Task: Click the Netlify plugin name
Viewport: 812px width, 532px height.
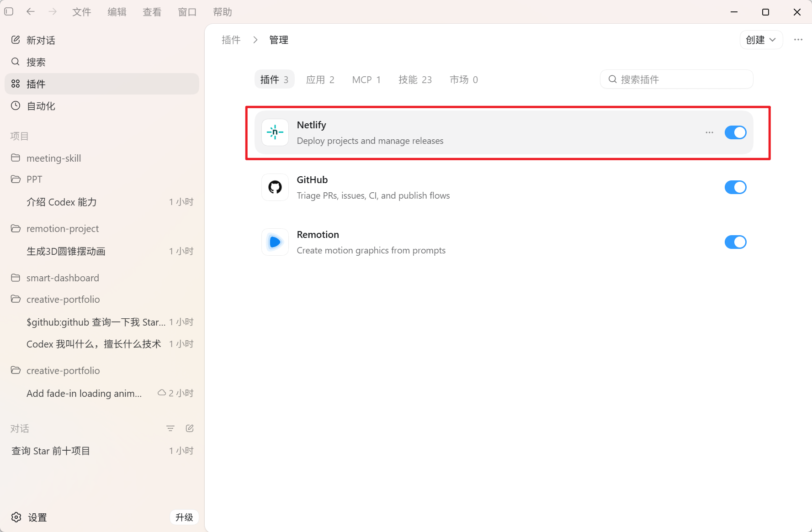Action: (312, 125)
